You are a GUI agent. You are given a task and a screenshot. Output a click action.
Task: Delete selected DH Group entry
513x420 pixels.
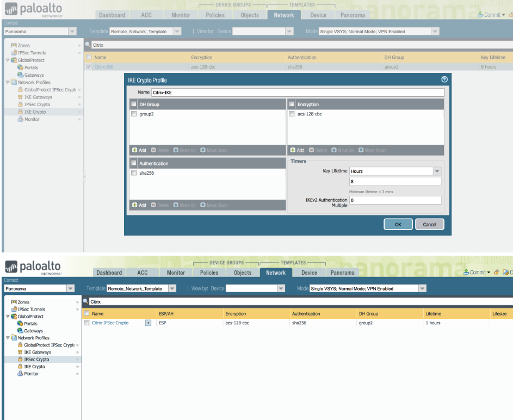point(159,150)
